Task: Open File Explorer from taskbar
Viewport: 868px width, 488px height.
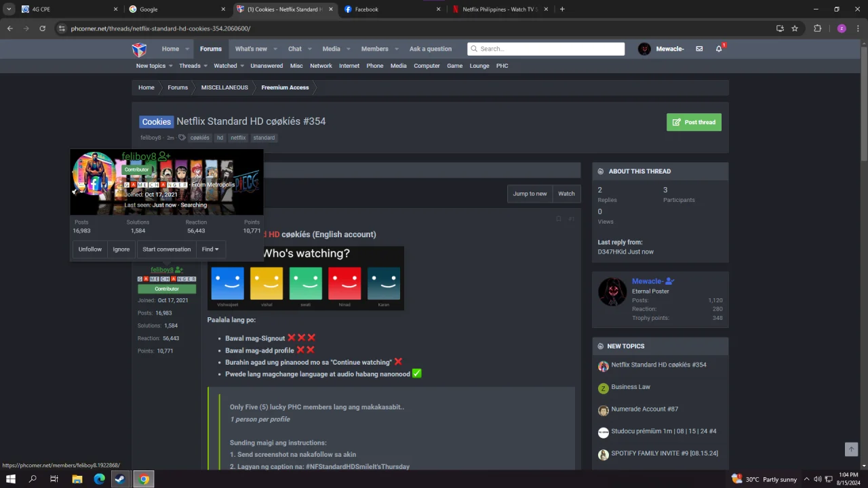Action: pyautogui.click(x=77, y=479)
